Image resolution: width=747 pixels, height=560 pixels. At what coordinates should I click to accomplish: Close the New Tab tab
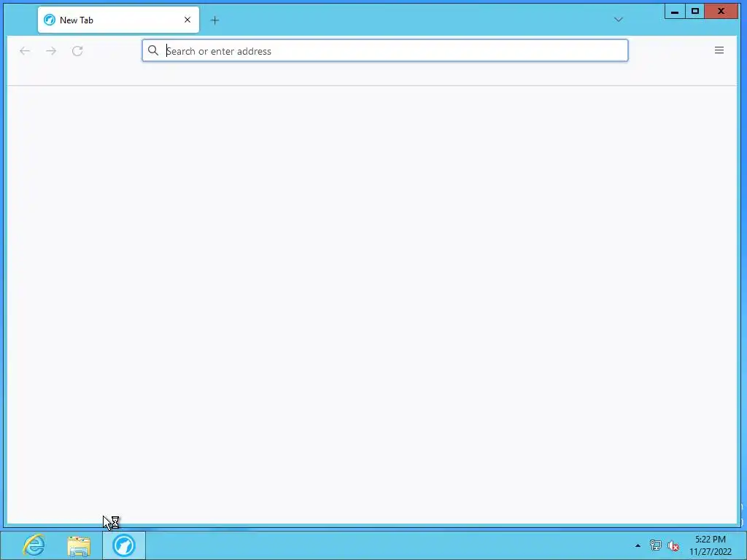pos(187,20)
